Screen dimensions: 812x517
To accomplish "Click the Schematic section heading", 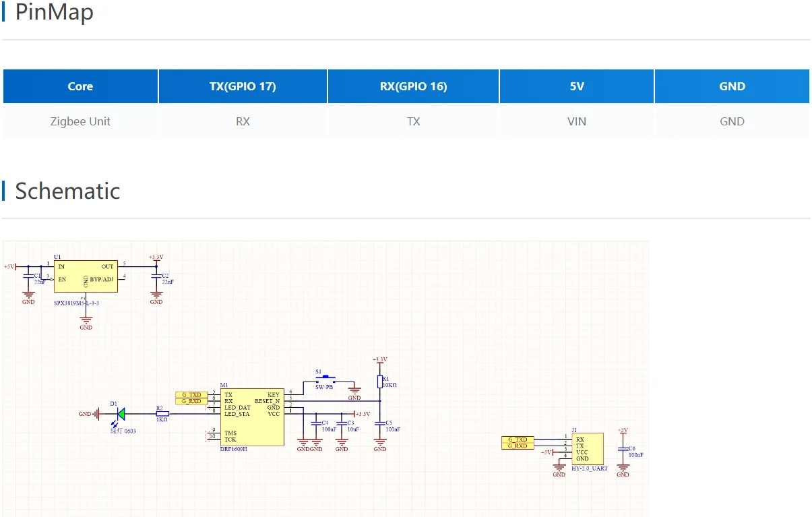I will tap(67, 191).
